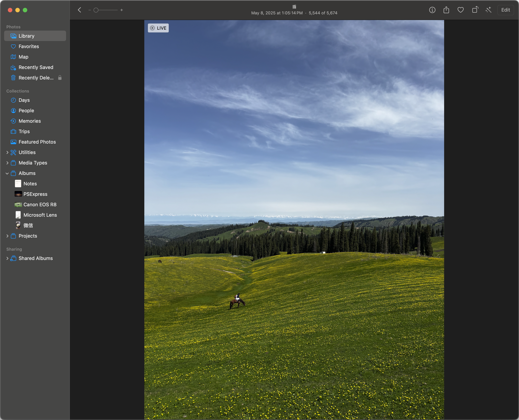Toggle favorite with the heart icon
This screenshot has height=420, width=519.
[x=460, y=10]
